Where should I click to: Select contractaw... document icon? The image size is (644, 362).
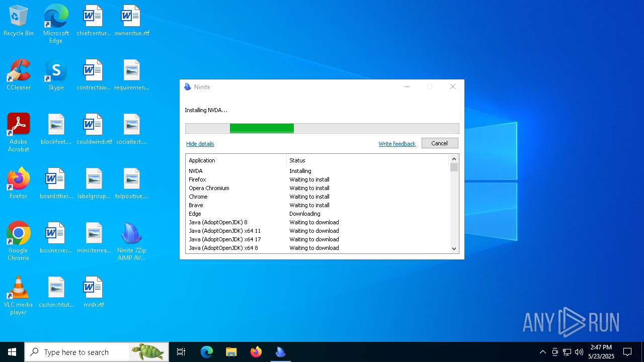click(x=94, y=75)
